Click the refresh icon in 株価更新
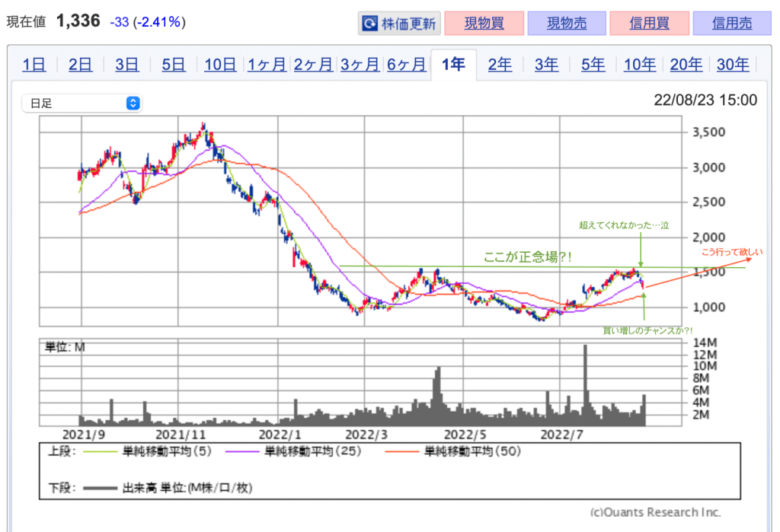This screenshot has height=532, width=780. (369, 24)
